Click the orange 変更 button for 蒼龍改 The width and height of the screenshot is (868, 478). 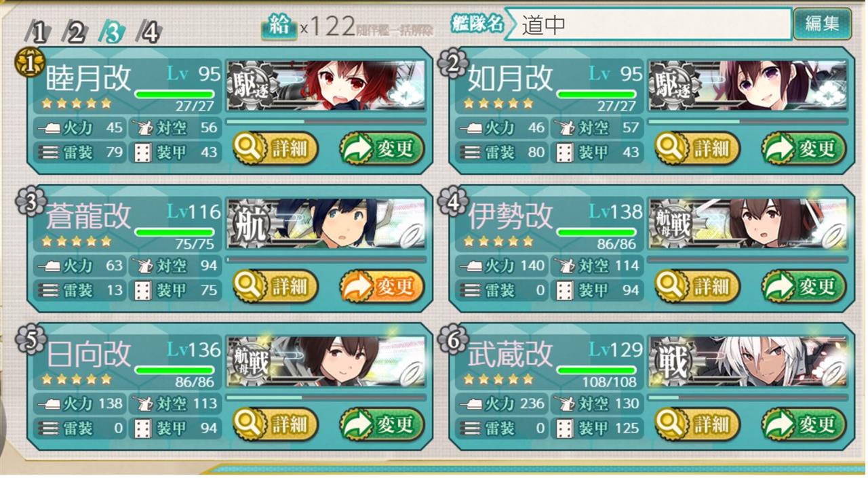(382, 286)
